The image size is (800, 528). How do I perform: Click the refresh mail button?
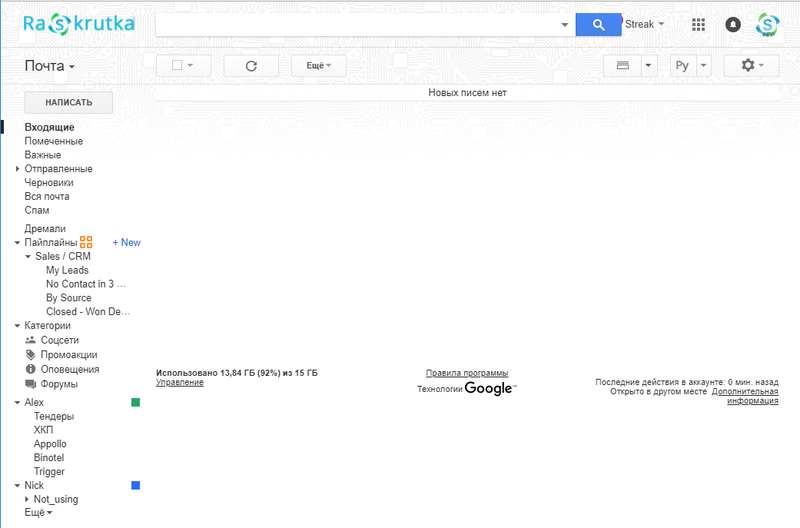click(251, 66)
